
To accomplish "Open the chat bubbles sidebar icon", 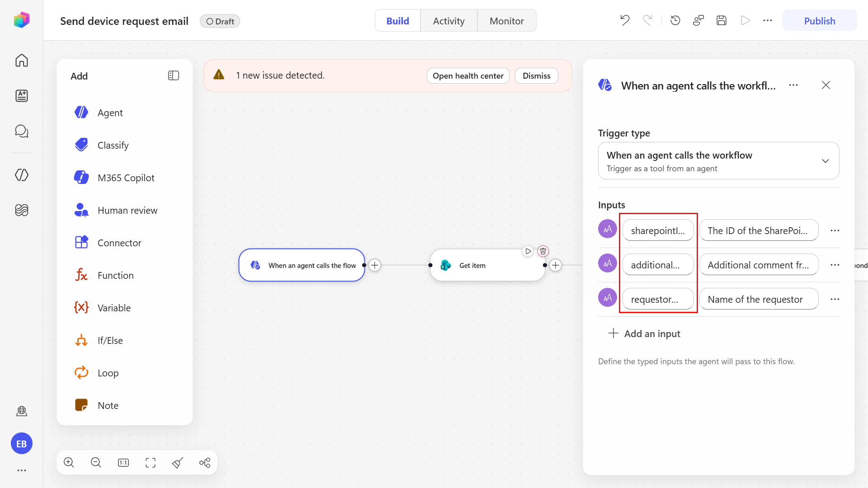I will [22, 131].
